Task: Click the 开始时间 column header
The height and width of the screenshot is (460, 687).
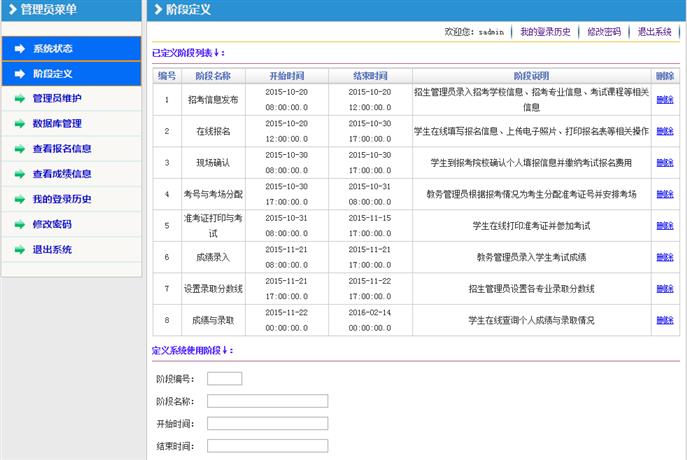Action: 287,76
